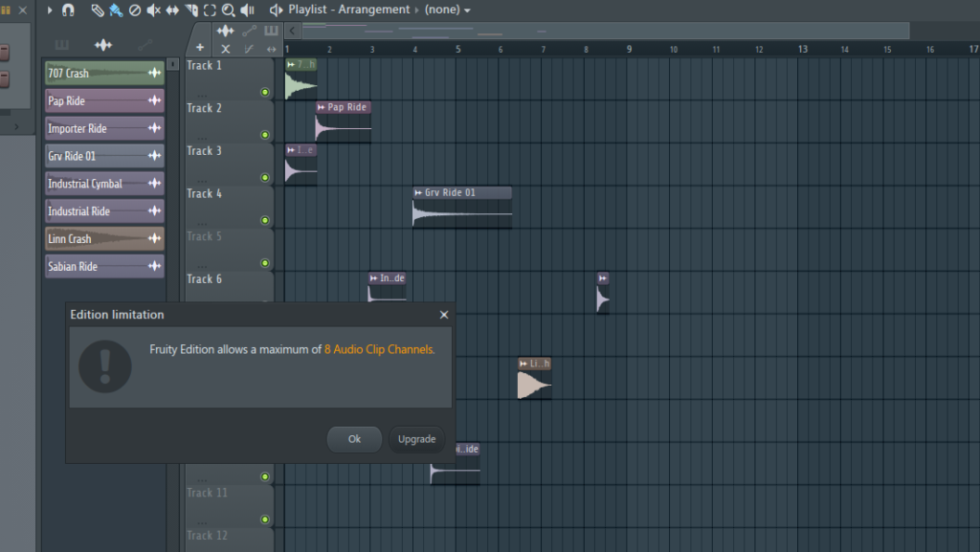
Task: Toggle automation clip focus icon
Action: pos(250,31)
